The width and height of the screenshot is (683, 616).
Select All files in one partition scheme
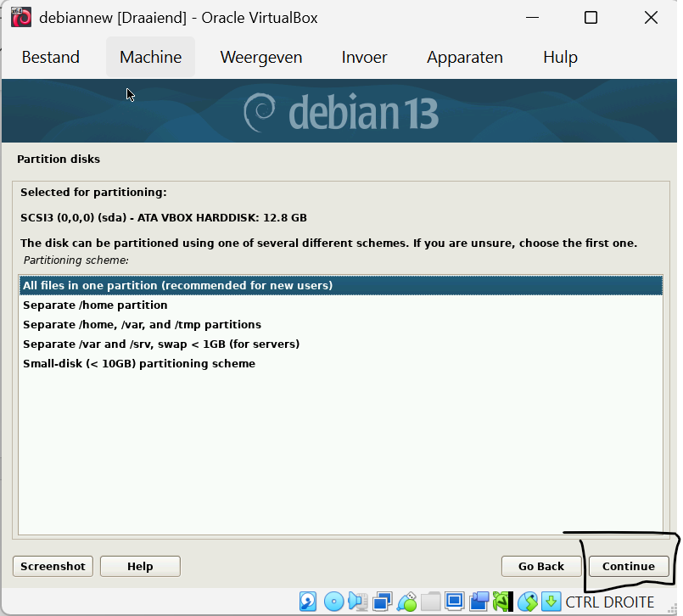click(x=340, y=285)
